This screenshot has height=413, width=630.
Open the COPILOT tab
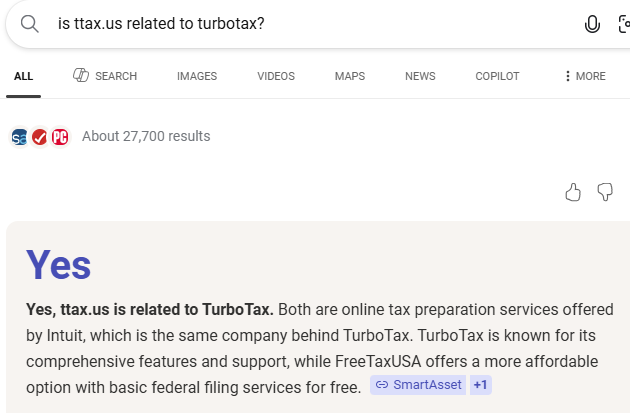point(497,76)
